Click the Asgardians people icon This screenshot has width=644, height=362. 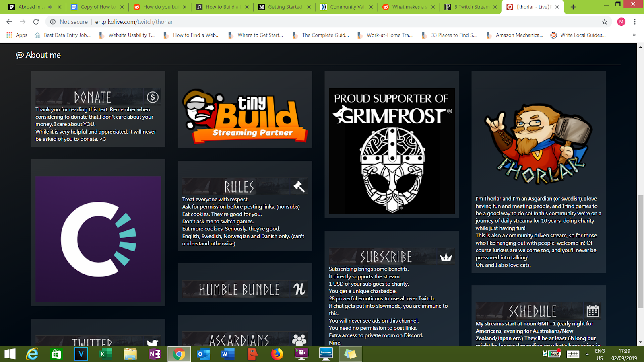[x=299, y=340]
